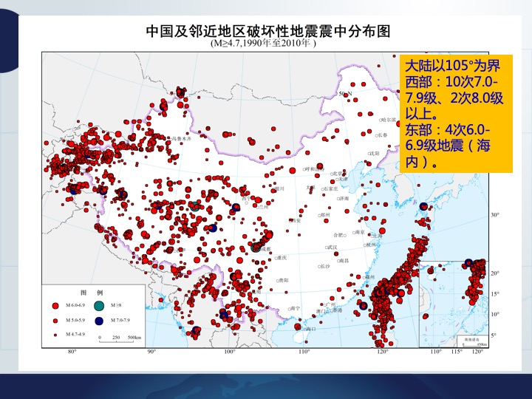The image size is (532, 399).
Task: Click the city label 重庆
Action: (282, 258)
